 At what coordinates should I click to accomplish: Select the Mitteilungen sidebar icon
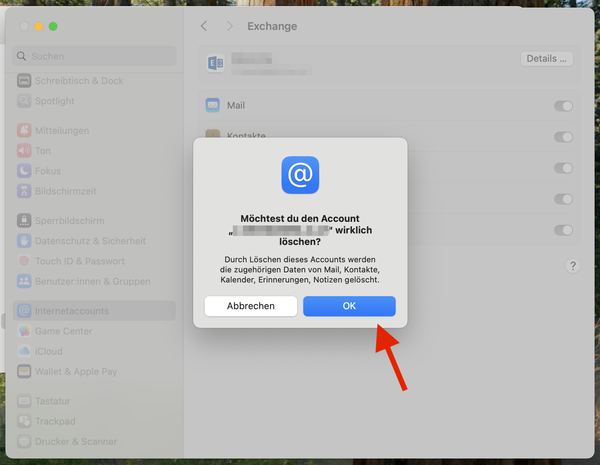coord(24,131)
